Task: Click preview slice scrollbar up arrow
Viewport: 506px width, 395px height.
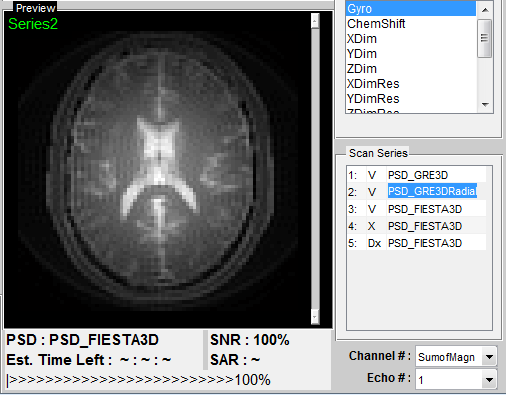Action: 315,21
